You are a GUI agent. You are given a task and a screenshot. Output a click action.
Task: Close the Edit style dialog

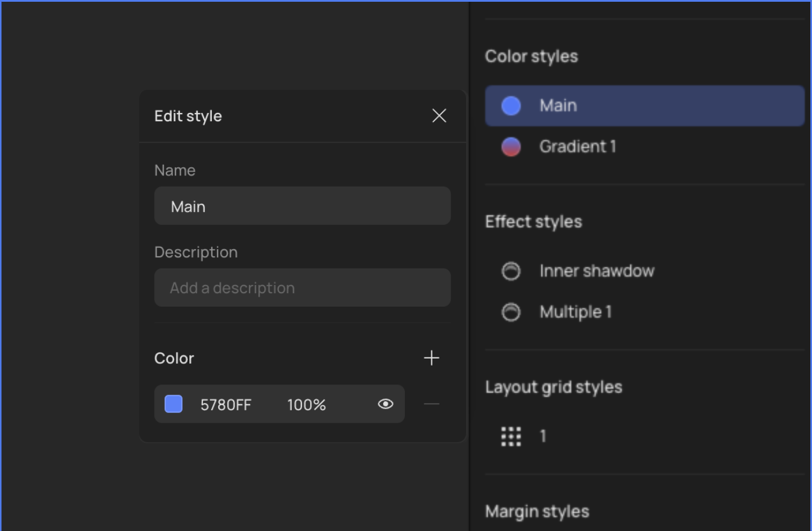[439, 116]
